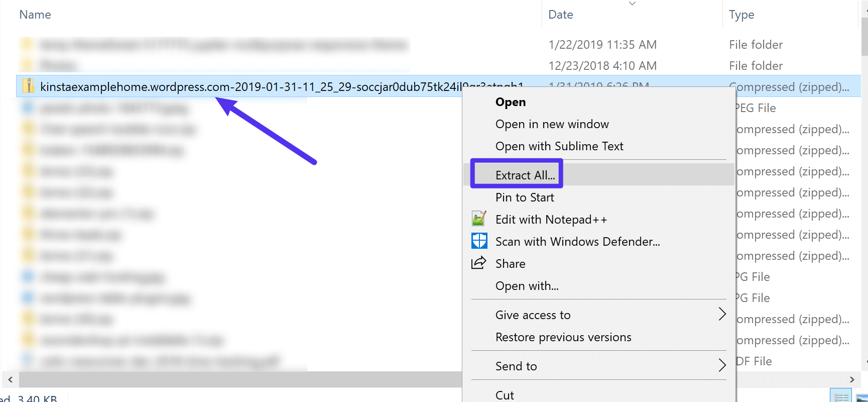The height and width of the screenshot is (402, 868).
Task: Switch to large thumbnails view icon
Action: (x=861, y=397)
